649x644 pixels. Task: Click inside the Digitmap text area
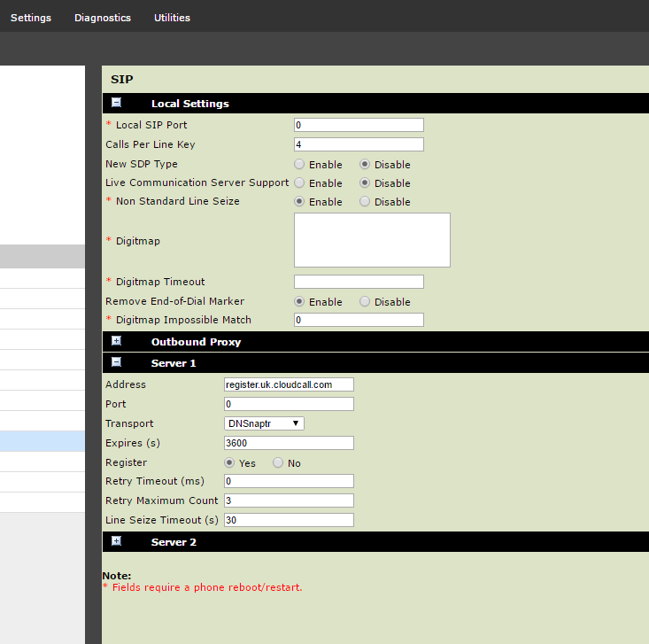coord(372,240)
